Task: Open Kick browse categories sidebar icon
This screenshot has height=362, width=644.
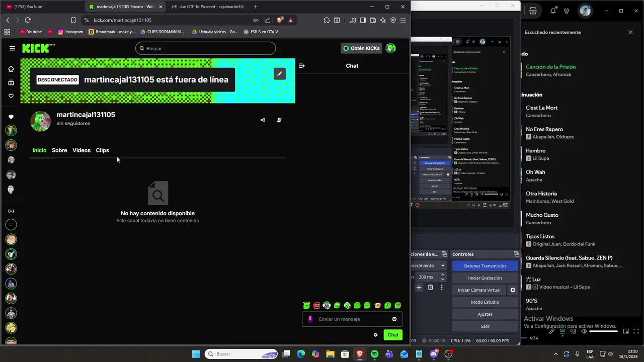Action: pos(11,82)
